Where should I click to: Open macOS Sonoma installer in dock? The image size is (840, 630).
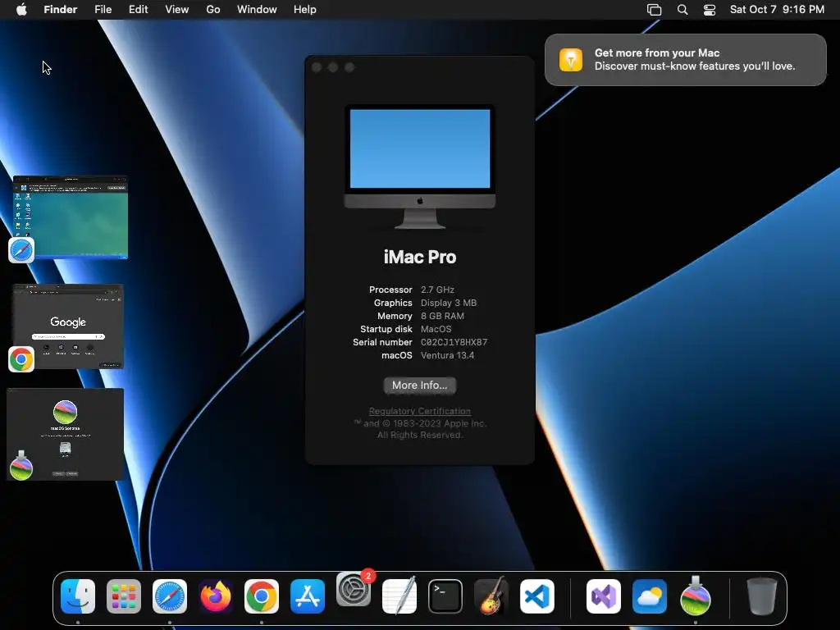[x=696, y=596]
